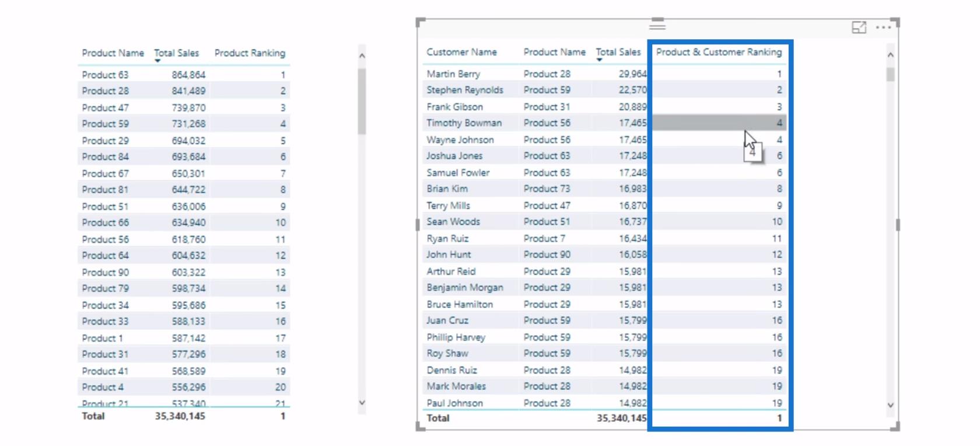
Task: Select Product 79 cell
Action: pyautogui.click(x=105, y=288)
